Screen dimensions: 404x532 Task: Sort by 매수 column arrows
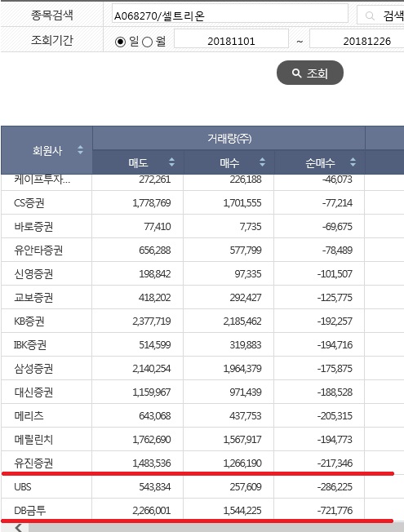262,162
